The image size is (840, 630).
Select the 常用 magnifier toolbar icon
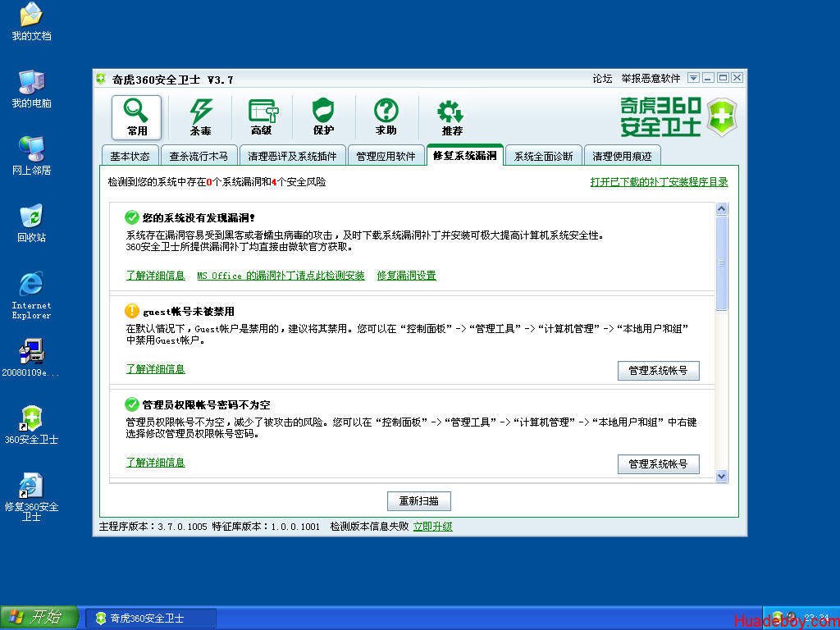136,117
